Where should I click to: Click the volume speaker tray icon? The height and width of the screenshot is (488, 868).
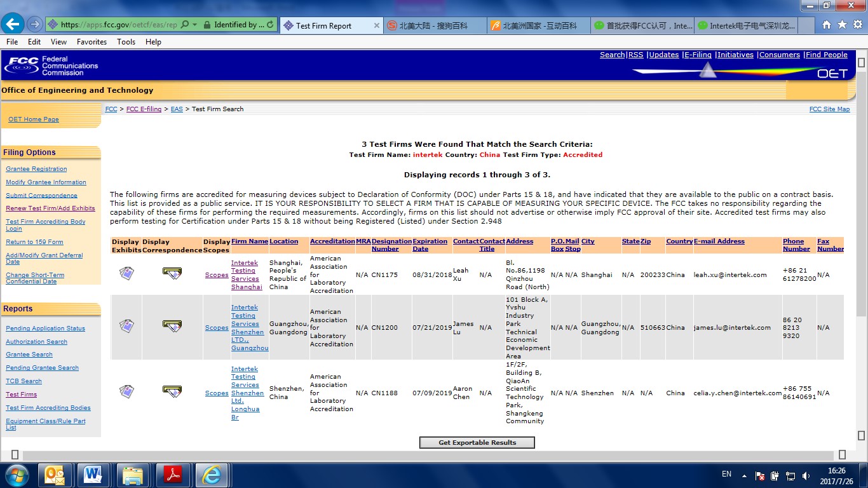pos(806,475)
